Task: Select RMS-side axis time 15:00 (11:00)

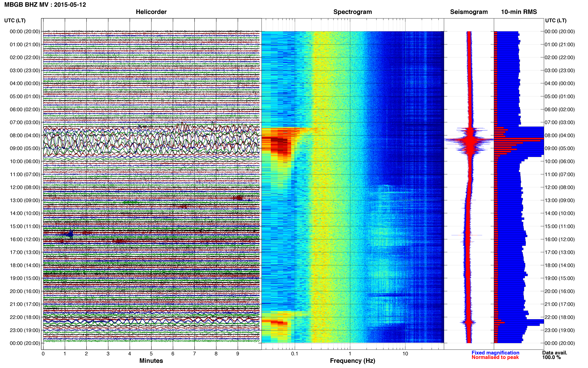Action: coord(560,226)
